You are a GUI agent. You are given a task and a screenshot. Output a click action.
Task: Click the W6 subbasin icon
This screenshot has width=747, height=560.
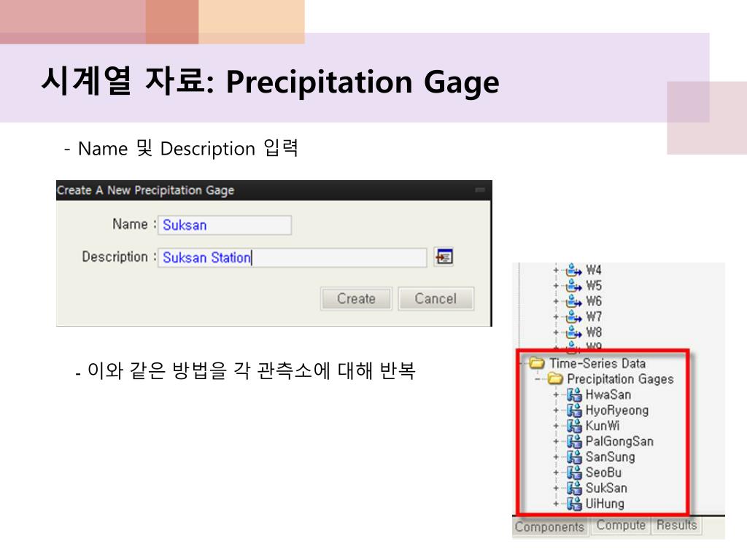click(x=573, y=301)
